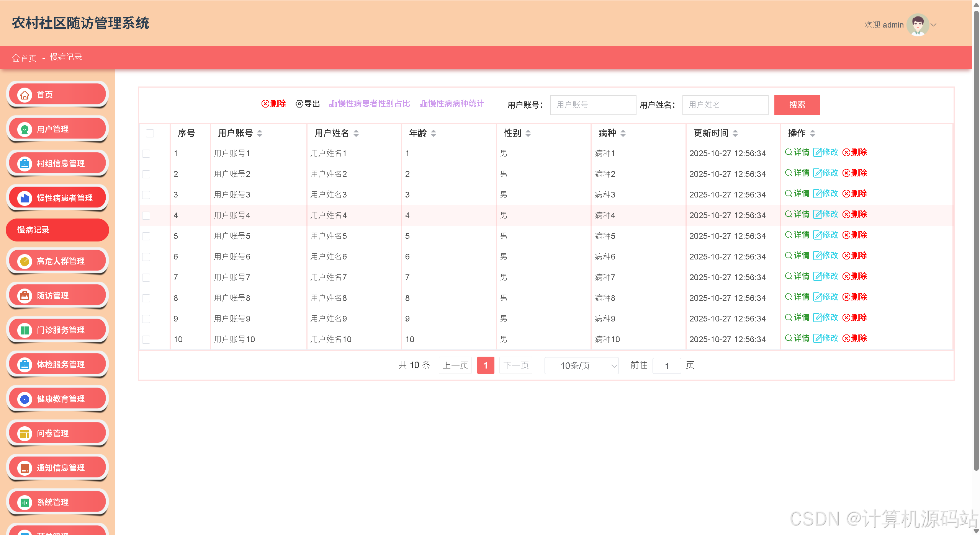The image size is (980, 535).
Task: Open the 慢病记录 submenu item
Action: click(x=57, y=230)
